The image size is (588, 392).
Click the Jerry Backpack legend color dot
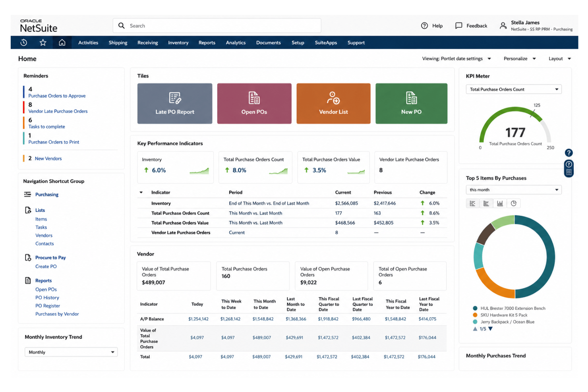(x=475, y=322)
